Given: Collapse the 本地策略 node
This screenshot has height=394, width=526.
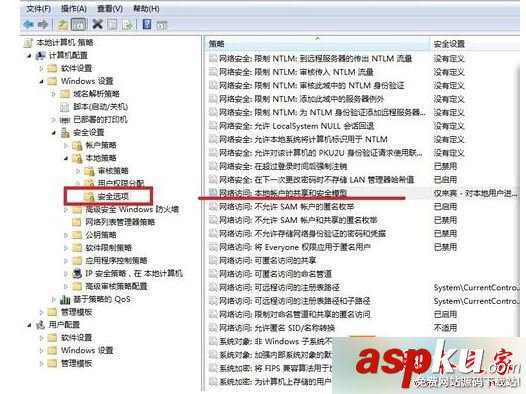Looking at the screenshot, I should (66, 158).
